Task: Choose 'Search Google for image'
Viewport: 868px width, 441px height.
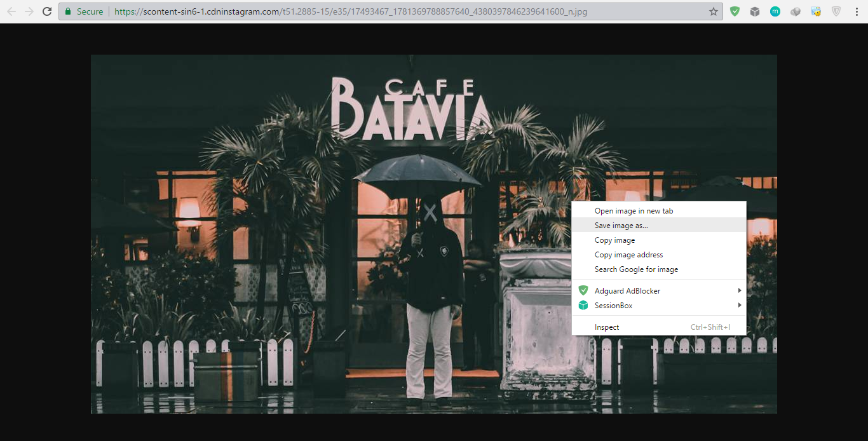Action: (659, 269)
